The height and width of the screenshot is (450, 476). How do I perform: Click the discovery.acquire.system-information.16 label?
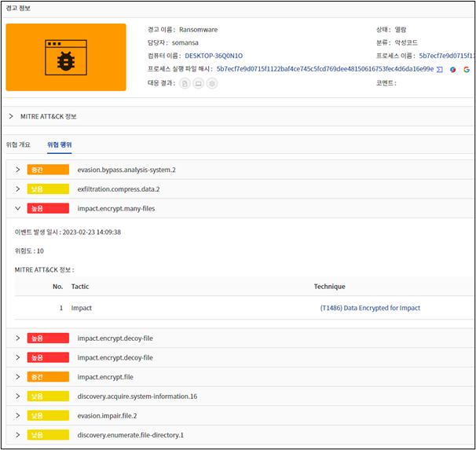(x=137, y=397)
